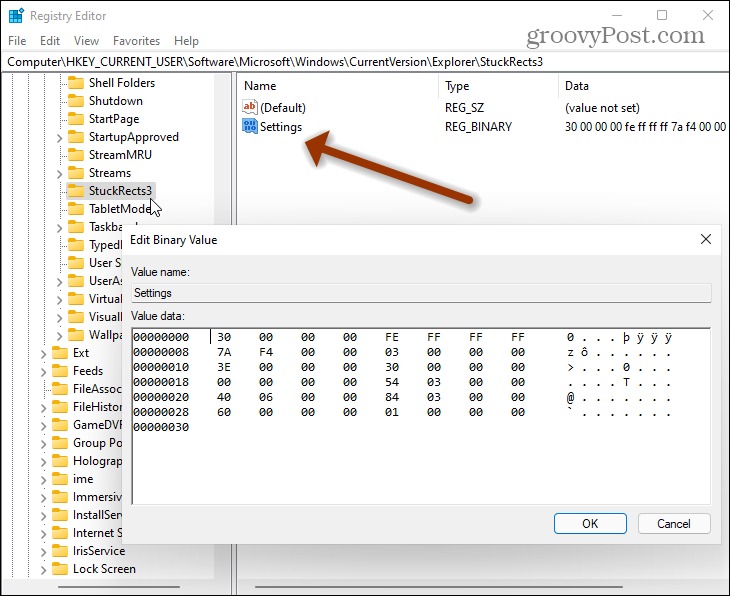Click the StartupApproved folder icon

[x=76, y=137]
